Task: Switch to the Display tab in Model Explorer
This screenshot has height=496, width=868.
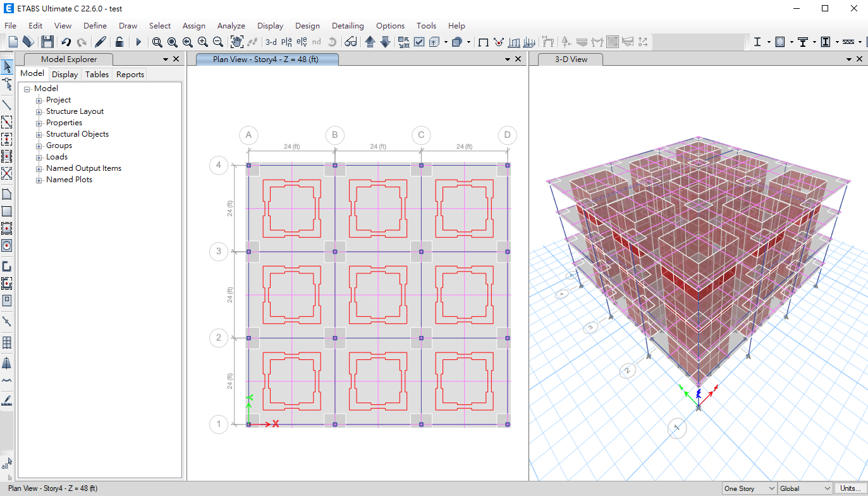Action: (65, 75)
